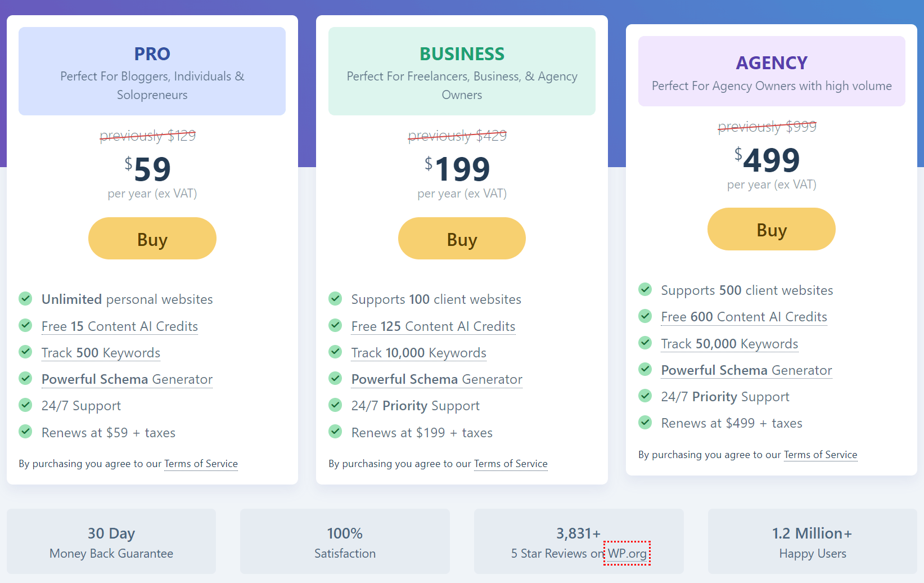The image size is (924, 583).
Task: Click checkmark icon beside Track 10,000 Keywords
Action: (x=335, y=352)
